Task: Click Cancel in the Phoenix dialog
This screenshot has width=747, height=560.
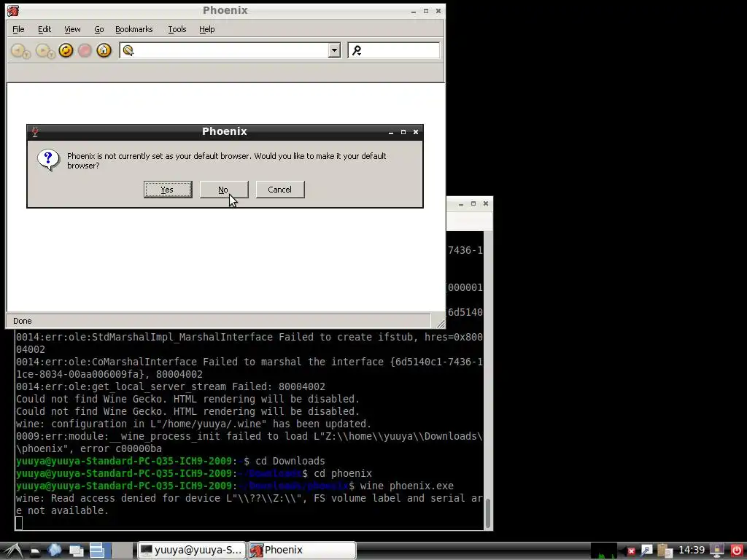Action: (279, 190)
